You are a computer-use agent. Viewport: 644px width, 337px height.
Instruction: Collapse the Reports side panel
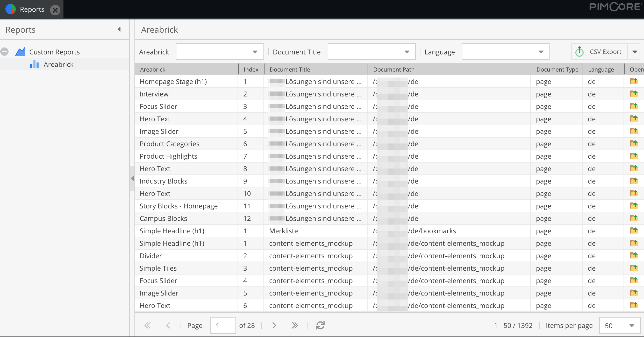click(119, 29)
